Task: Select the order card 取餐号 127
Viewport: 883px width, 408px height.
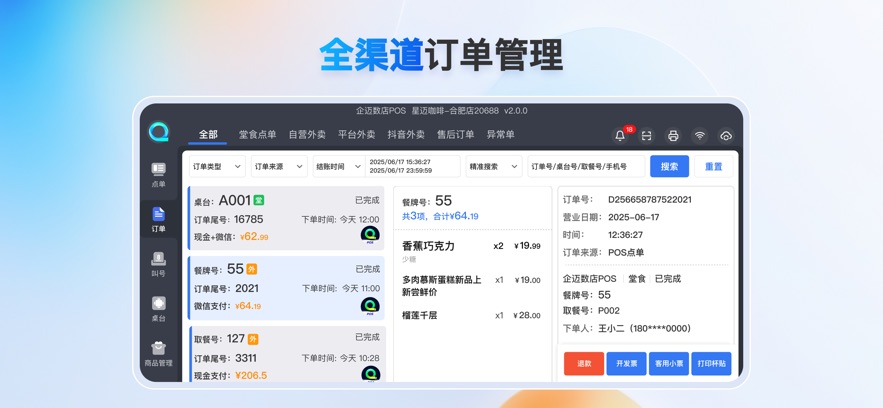Action: (x=287, y=354)
